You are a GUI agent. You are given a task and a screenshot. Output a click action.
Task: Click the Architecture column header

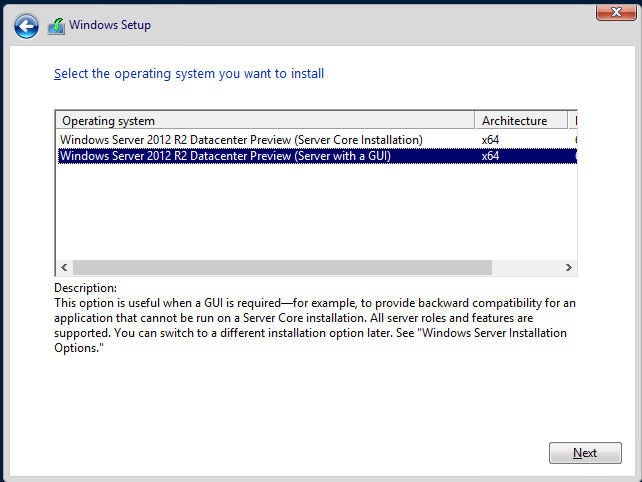pyautogui.click(x=520, y=121)
